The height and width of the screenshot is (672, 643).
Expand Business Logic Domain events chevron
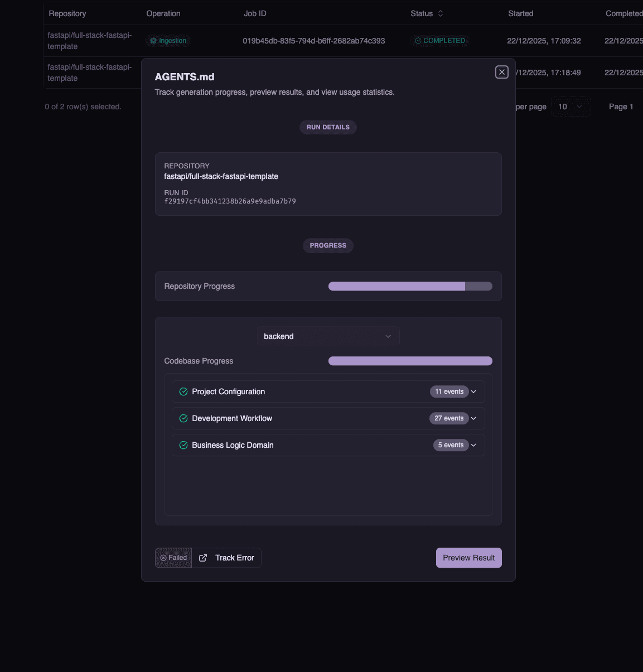pyautogui.click(x=473, y=445)
